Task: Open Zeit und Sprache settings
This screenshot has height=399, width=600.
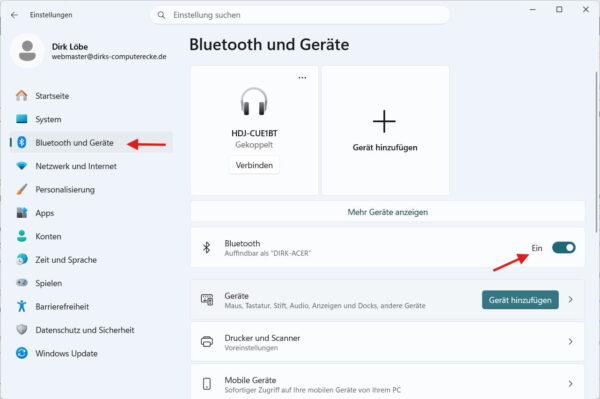Action: (x=91, y=259)
